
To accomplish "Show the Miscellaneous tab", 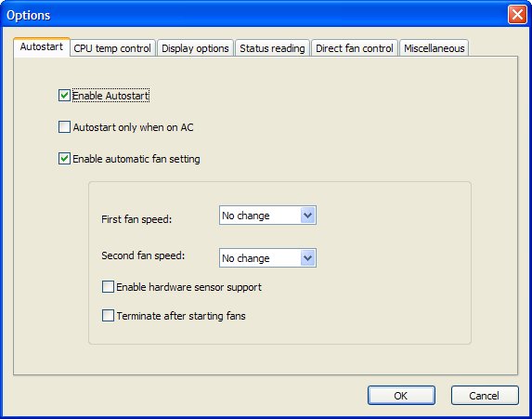I will 434,48.
